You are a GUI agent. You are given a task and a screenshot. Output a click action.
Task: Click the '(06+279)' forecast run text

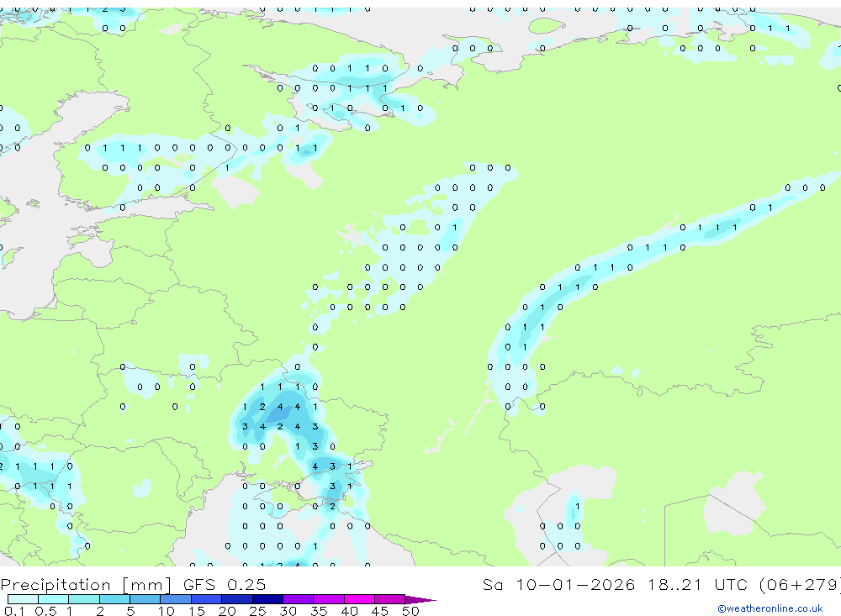[801, 585]
